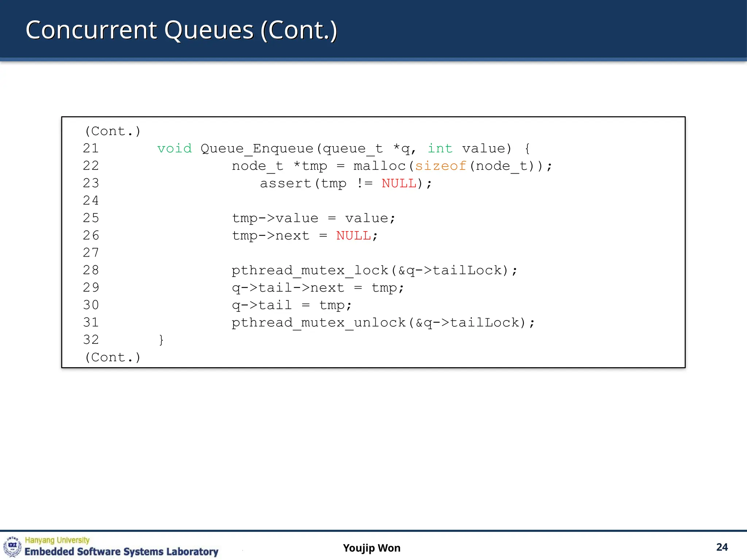Click the orange sizeof keyword
Viewport: 747px width, 560px height.
[441, 166]
